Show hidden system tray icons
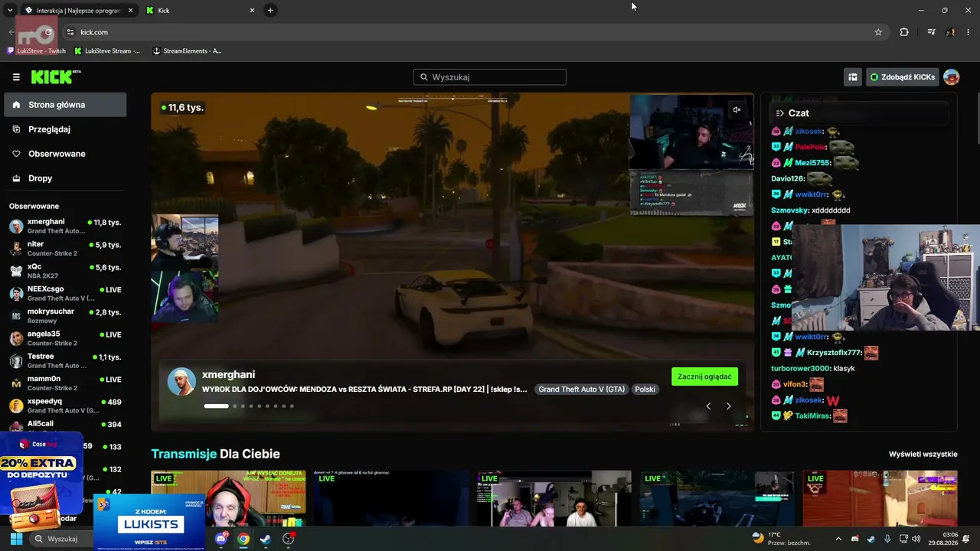Viewport: 980px width, 551px height. tap(838, 539)
